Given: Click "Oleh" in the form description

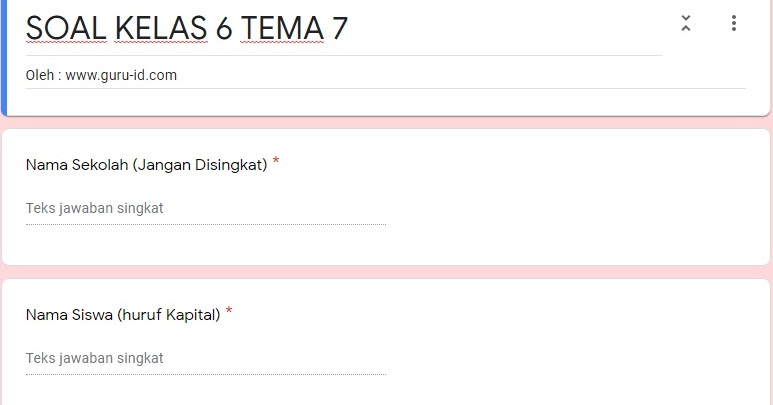Looking at the screenshot, I should point(40,75).
